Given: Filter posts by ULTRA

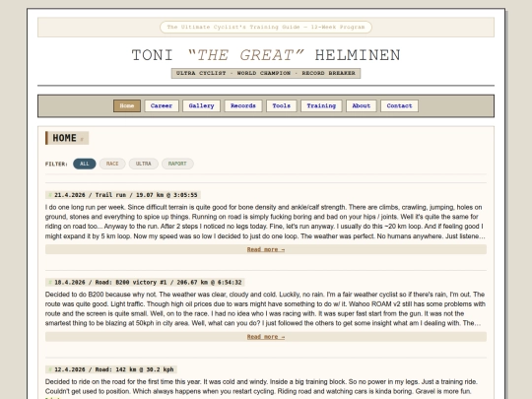Looking at the screenshot, I should (x=143, y=164).
